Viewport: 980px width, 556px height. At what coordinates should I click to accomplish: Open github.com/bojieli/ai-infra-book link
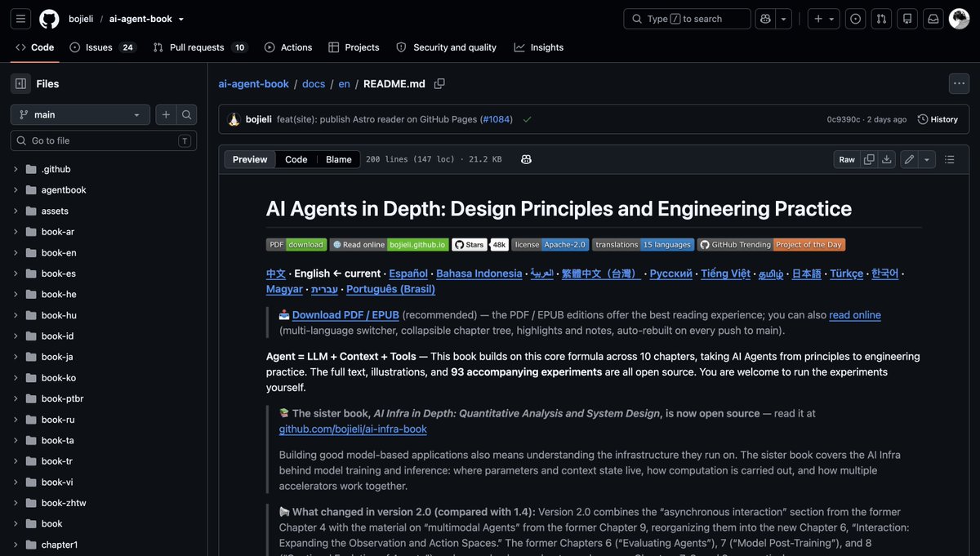353,429
